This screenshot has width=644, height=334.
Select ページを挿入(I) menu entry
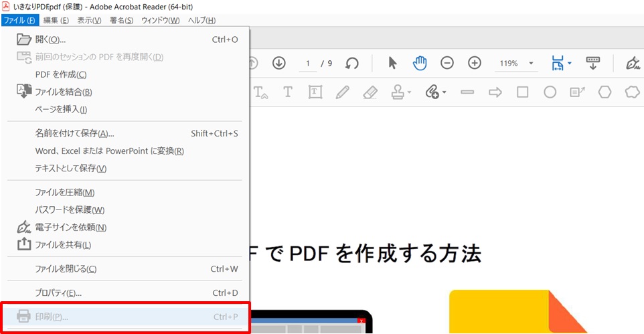(124, 109)
